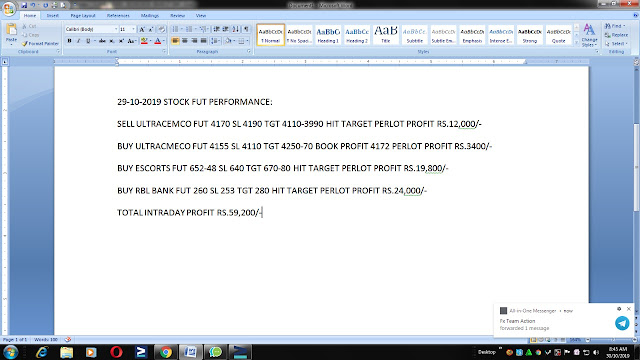Toggle Underline formatting
This screenshot has height=360, width=640.
coord(88,41)
